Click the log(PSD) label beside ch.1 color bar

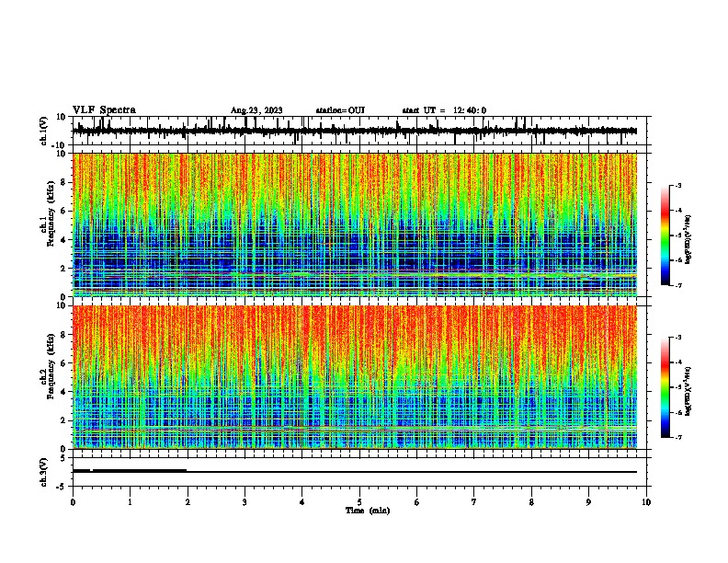688,240
